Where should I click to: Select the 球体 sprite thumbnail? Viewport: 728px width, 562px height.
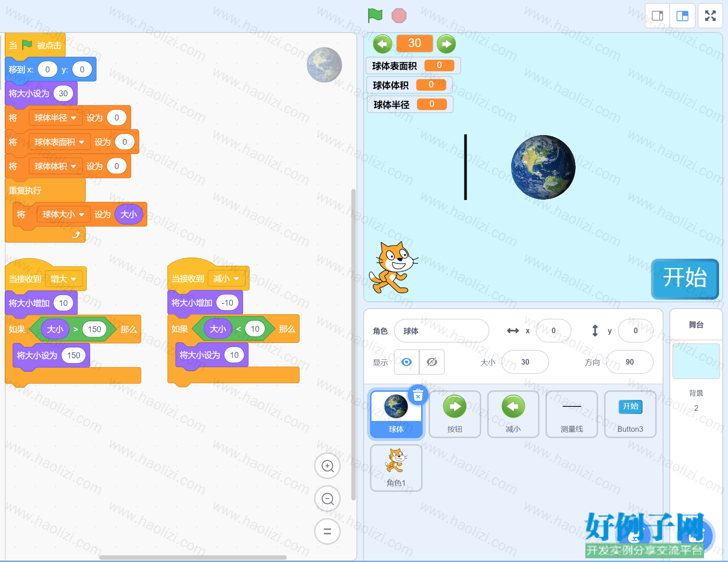[396, 414]
